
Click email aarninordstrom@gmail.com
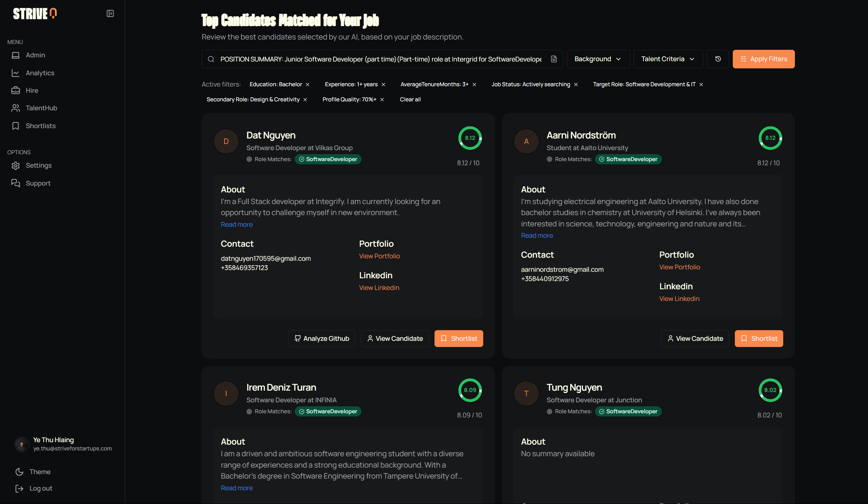(562, 270)
